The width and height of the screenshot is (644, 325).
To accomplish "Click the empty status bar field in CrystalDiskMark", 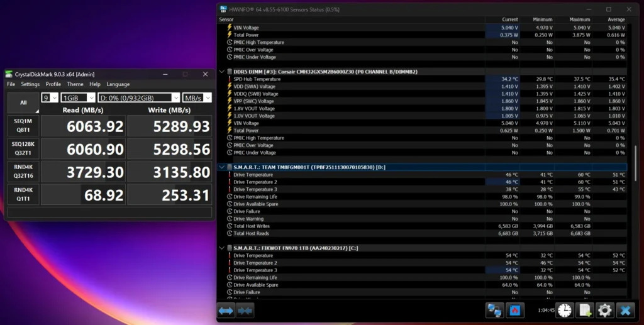I will [x=109, y=212].
